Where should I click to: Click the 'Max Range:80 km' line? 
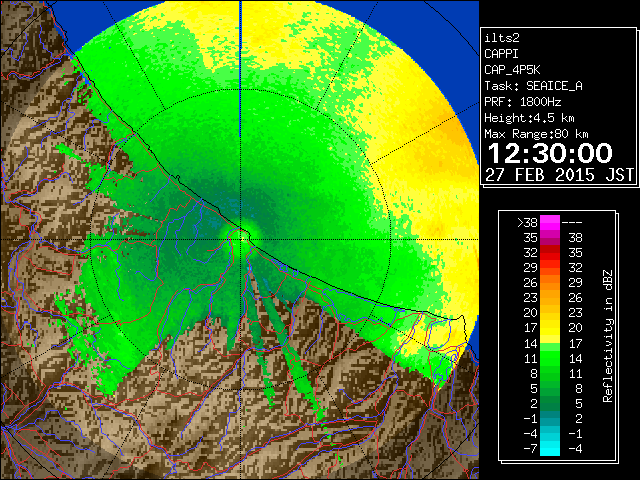536,134
